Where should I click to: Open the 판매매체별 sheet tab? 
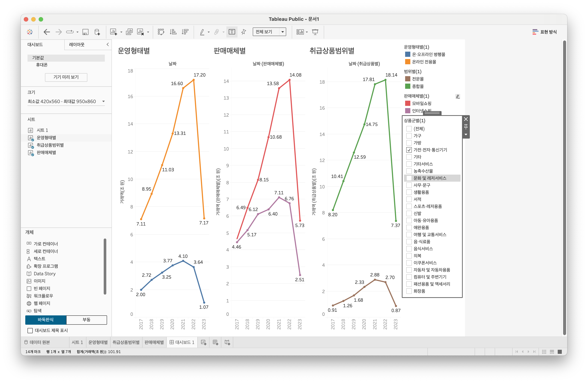pos(154,342)
